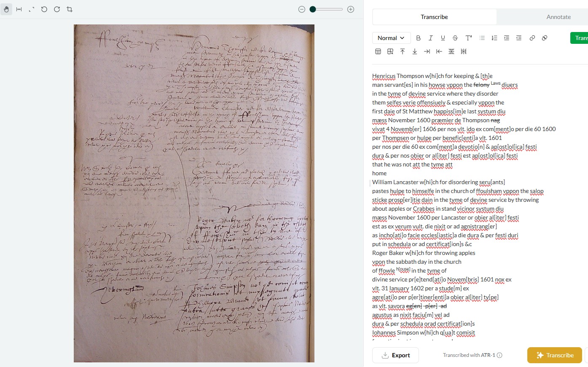Click the info icon beside ATR-1
The image size is (588, 367).
tap(499, 355)
